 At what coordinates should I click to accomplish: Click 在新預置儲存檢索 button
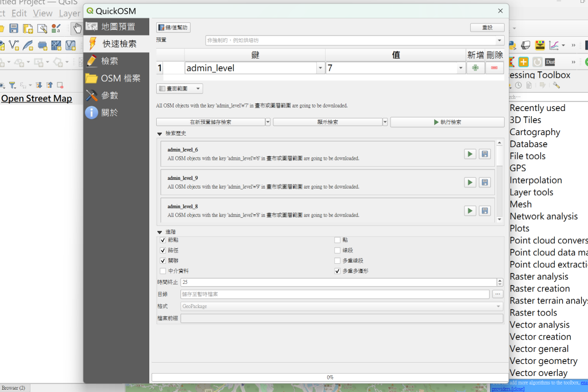click(x=211, y=122)
